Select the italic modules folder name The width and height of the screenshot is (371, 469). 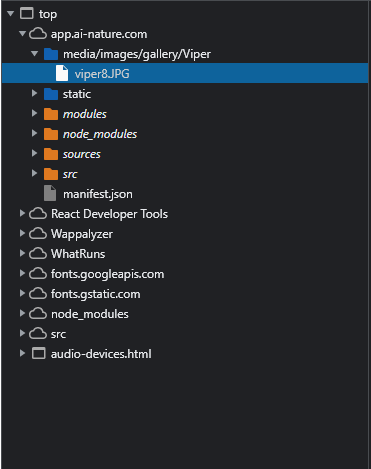[x=85, y=114]
